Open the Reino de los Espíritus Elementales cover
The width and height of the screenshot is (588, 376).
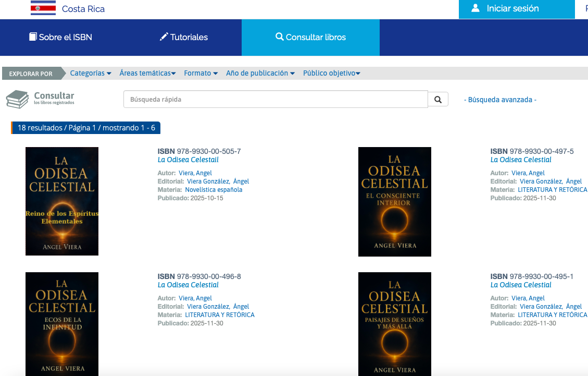(62, 201)
